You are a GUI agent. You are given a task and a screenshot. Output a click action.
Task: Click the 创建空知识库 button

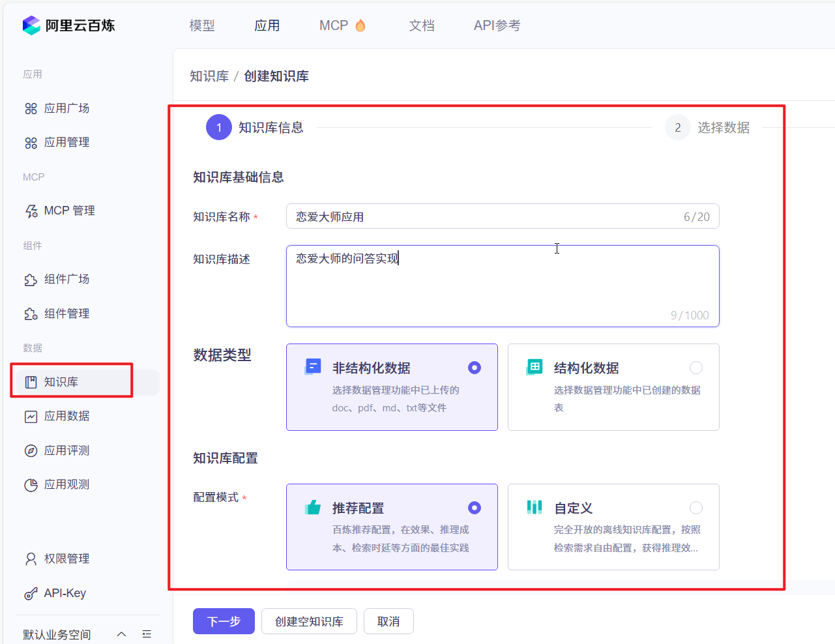309,621
